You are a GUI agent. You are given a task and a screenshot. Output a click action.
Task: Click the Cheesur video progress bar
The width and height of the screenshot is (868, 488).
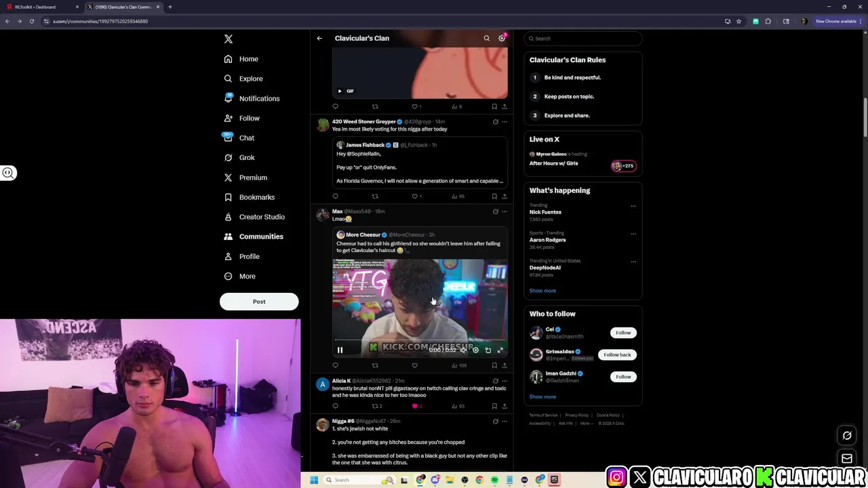point(420,340)
